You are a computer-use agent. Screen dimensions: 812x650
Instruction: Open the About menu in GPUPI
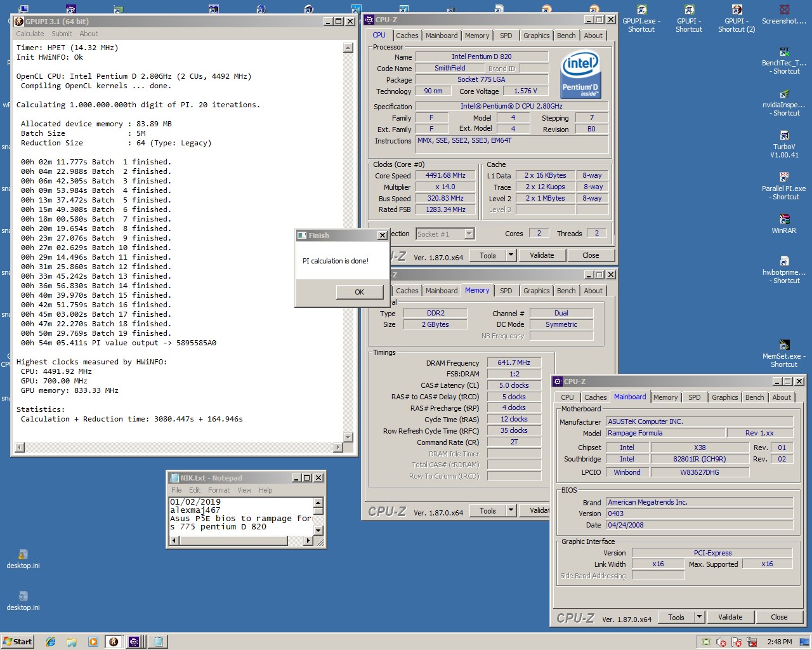pyautogui.click(x=89, y=34)
